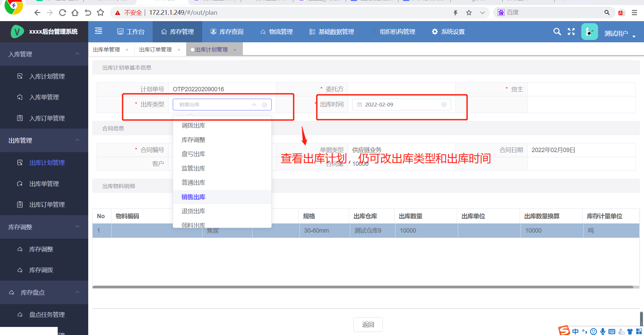Viewport: 644px width, 335px height.
Task: Go to browser home page icon
Action: pyautogui.click(x=75, y=13)
